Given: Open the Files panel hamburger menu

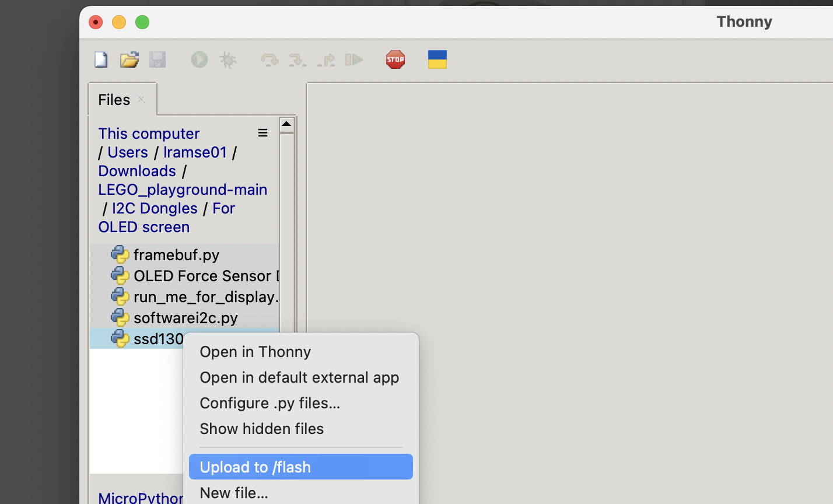Looking at the screenshot, I should pos(263,133).
